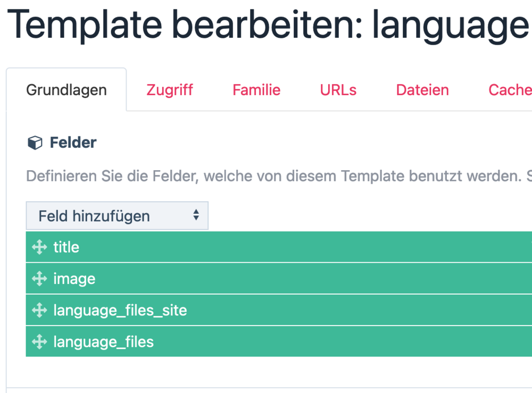Click the move handle icon beside language_files
The width and height of the screenshot is (532, 393).
click(39, 341)
